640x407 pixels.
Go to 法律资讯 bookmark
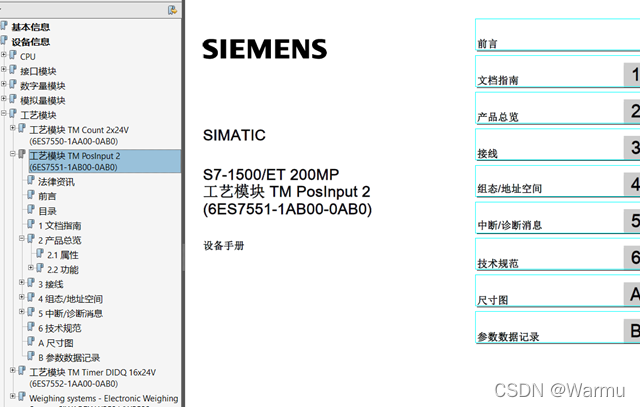click(56, 182)
